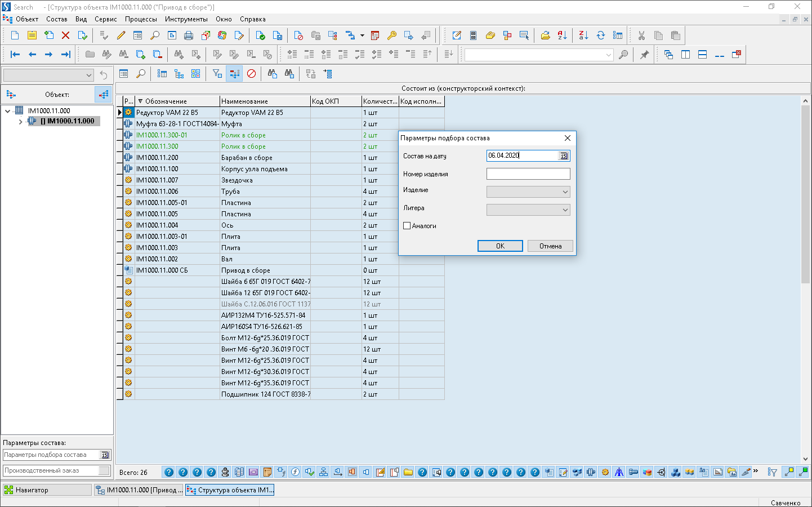This screenshot has height=507, width=812.
Task: Enable the Аналоги checkbox
Action: tap(407, 226)
